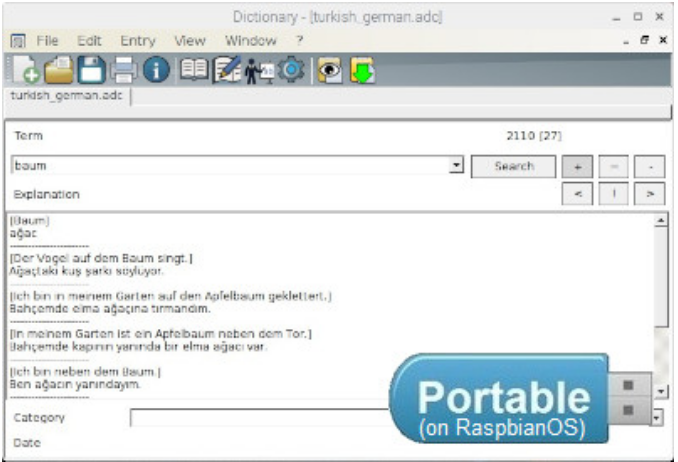Open the question mark help menu

click(x=299, y=41)
